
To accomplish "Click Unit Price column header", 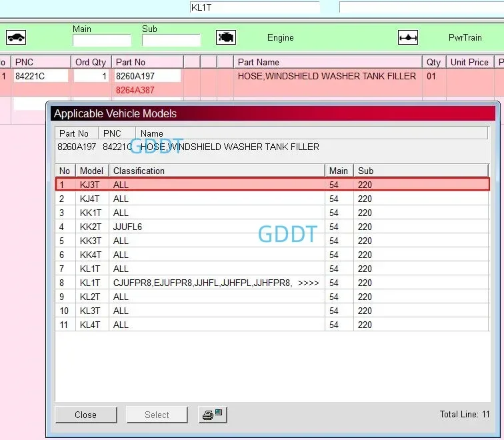I will 469,62.
